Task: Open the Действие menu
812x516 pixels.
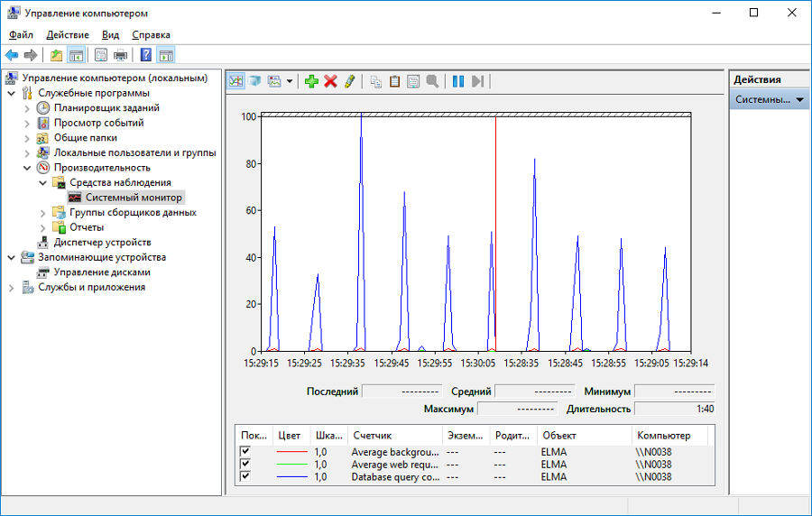Action: tap(68, 34)
